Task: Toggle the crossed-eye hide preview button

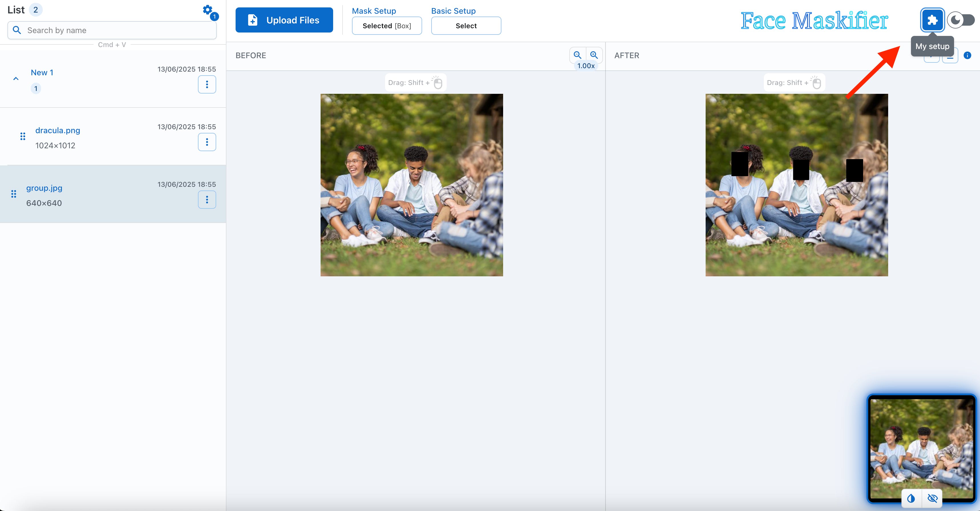Action: point(932,498)
